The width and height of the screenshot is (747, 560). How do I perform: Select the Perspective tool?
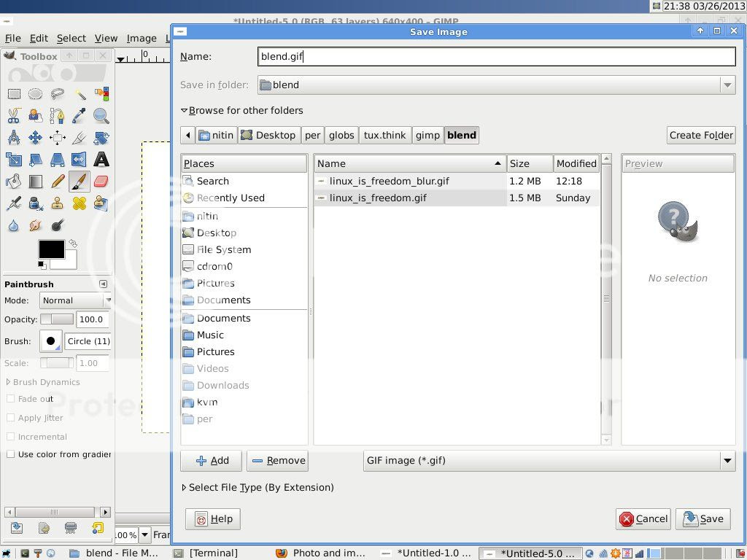click(57, 160)
